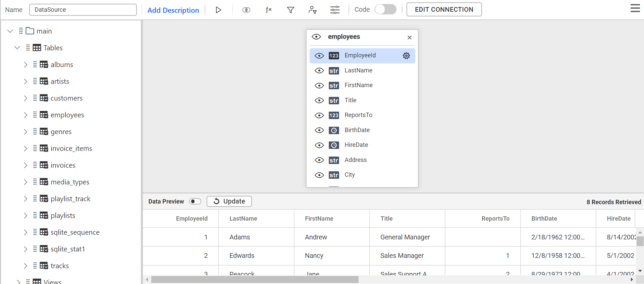This screenshot has height=284, width=644.
Task: Click the tracks table icon in the tree
Action: (x=44, y=266)
